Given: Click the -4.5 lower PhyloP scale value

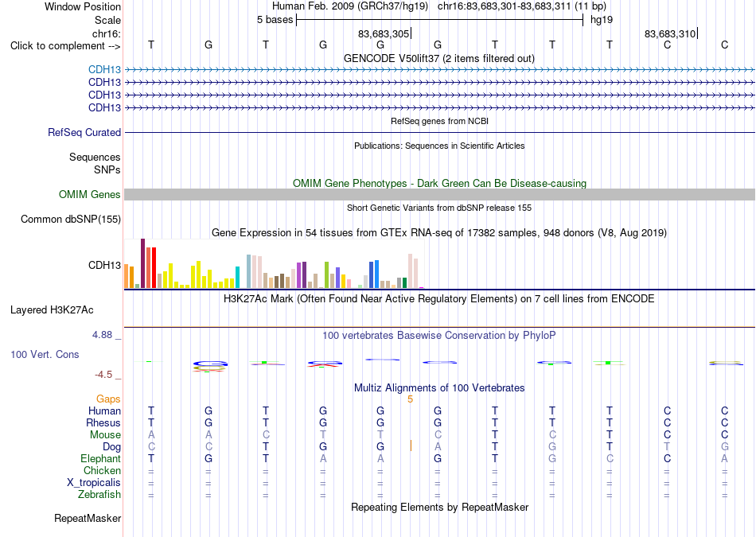Looking at the screenshot, I should (103, 375).
